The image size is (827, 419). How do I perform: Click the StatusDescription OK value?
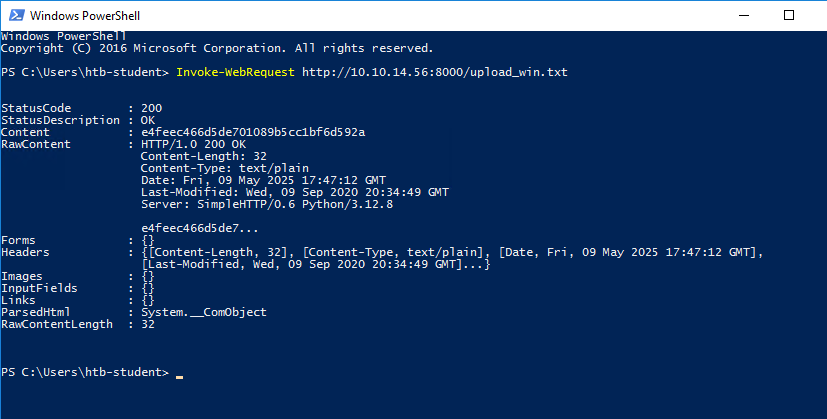(148, 120)
